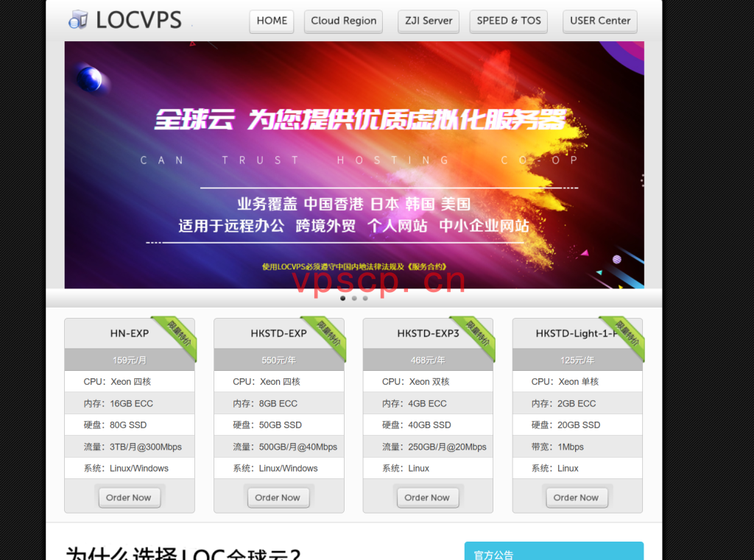Click the 2GB ECC memory row
The image size is (754, 560).
coord(577,403)
